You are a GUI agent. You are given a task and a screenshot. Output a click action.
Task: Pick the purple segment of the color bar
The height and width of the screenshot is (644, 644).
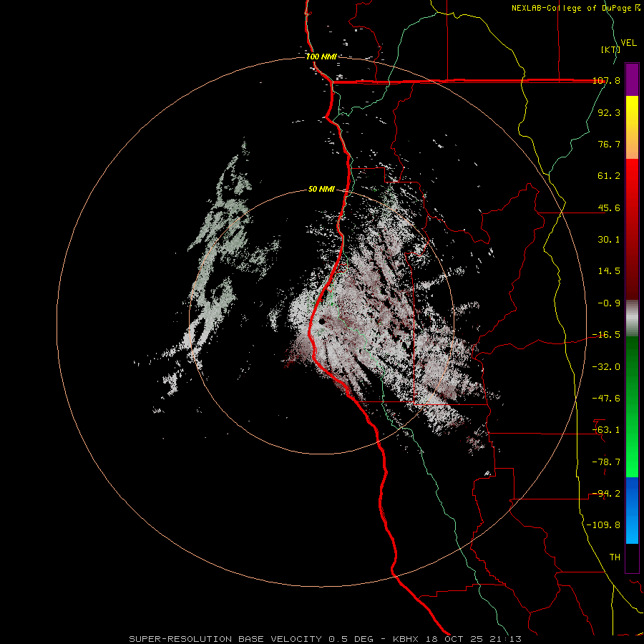[x=632, y=79]
